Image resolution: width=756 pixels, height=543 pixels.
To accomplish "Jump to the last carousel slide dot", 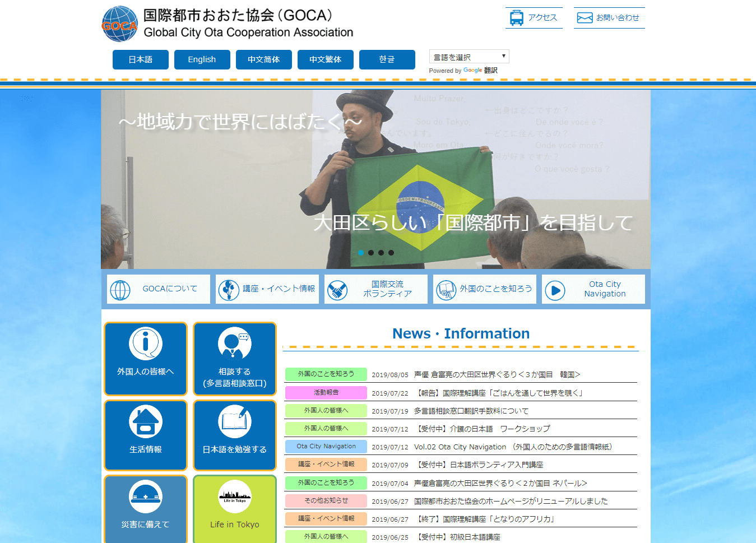I will point(391,253).
